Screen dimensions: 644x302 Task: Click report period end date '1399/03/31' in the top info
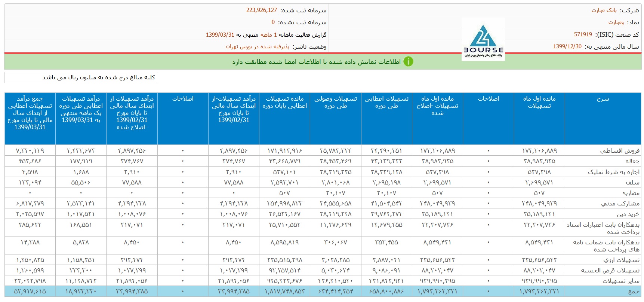coord(220,34)
